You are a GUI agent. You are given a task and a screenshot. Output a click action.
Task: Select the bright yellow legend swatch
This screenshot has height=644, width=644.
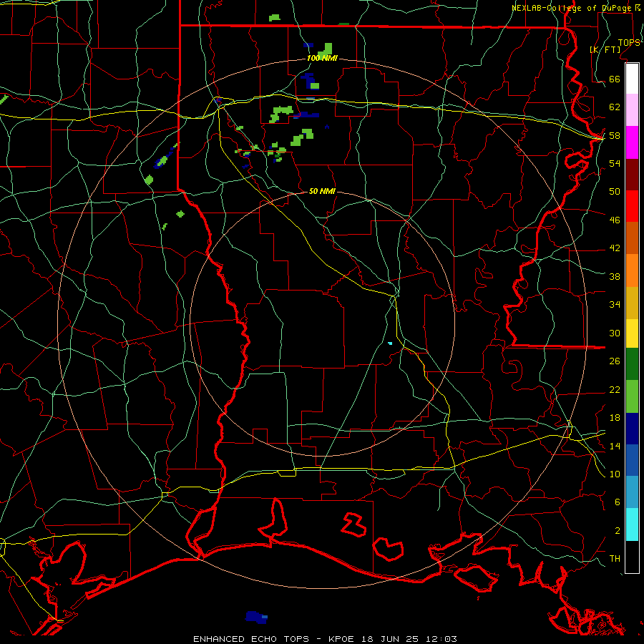click(632, 333)
